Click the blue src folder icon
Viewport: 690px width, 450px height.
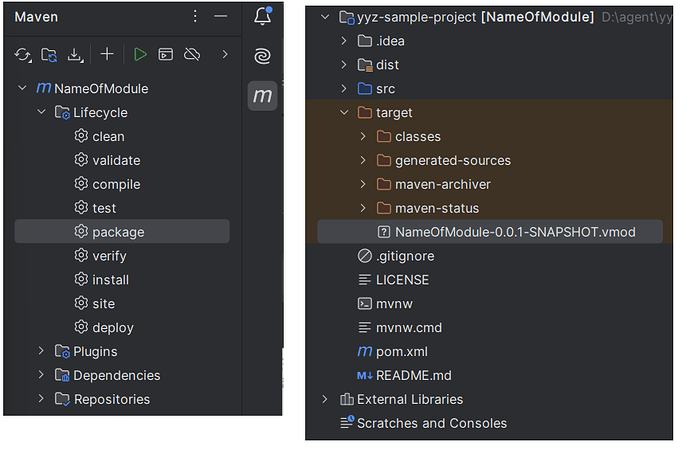coord(365,88)
